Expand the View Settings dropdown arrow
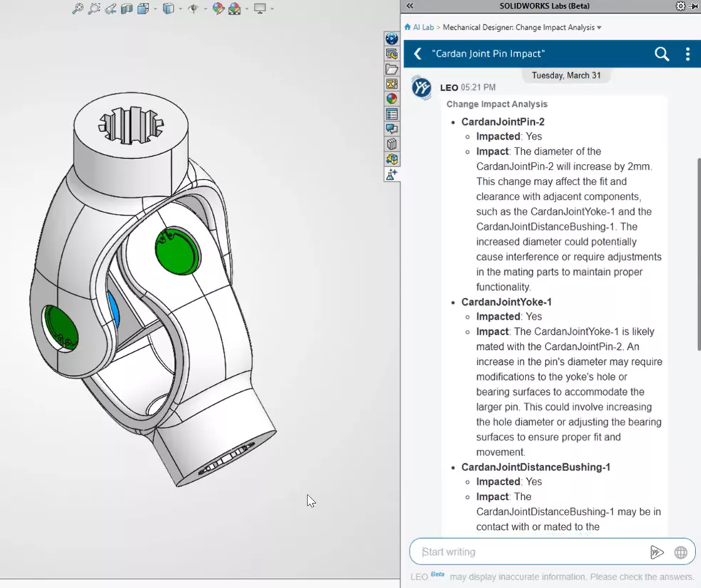Screen dimensions: 701x588 [x=272, y=9]
